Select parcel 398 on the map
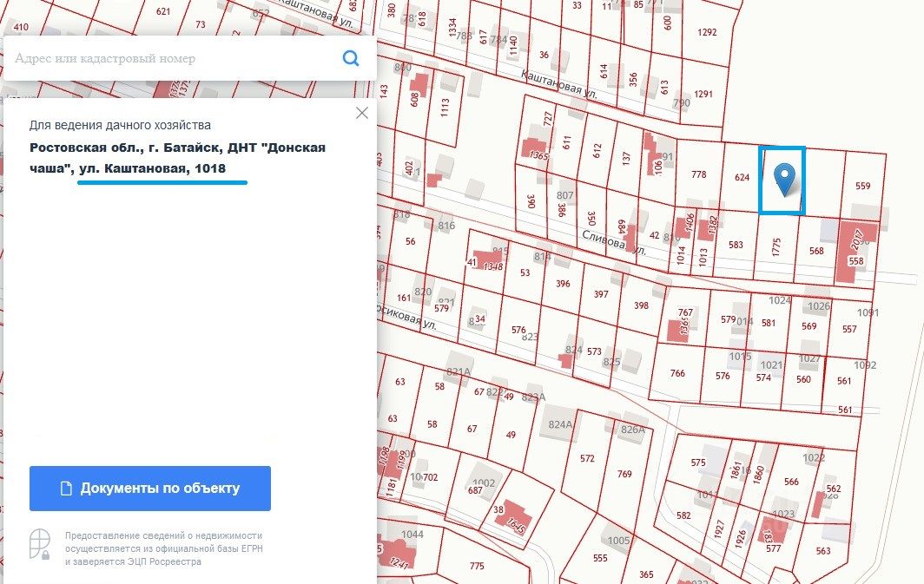 click(x=641, y=305)
